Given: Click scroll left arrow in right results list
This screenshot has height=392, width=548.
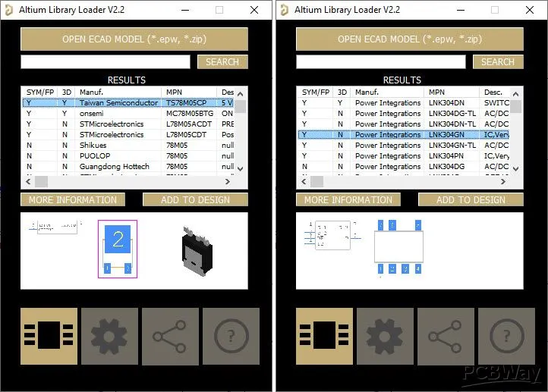Looking at the screenshot, I should 304,181.
